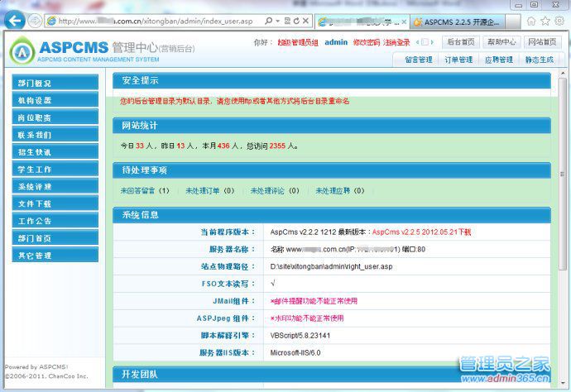Click the 超级管理员组 link
The image size is (571, 392).
[x=298, y=42]
